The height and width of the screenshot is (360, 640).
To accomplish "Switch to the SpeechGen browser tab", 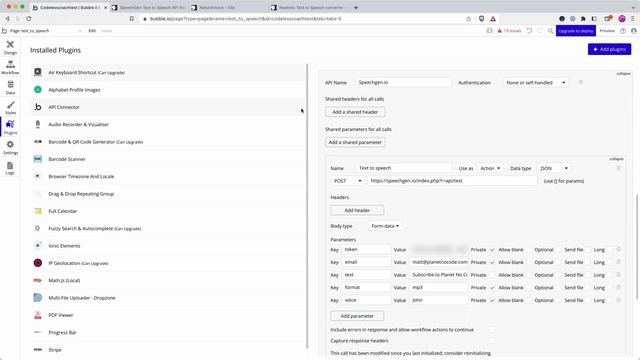I will (x=149, y=7).
